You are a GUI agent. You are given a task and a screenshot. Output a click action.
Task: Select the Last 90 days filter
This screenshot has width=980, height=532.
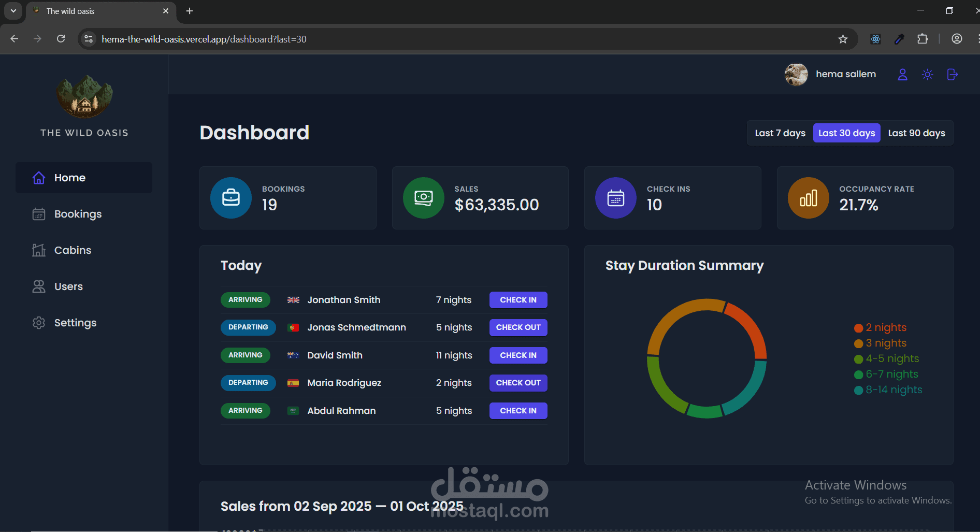pyautogui.click(x=916, y=133)
